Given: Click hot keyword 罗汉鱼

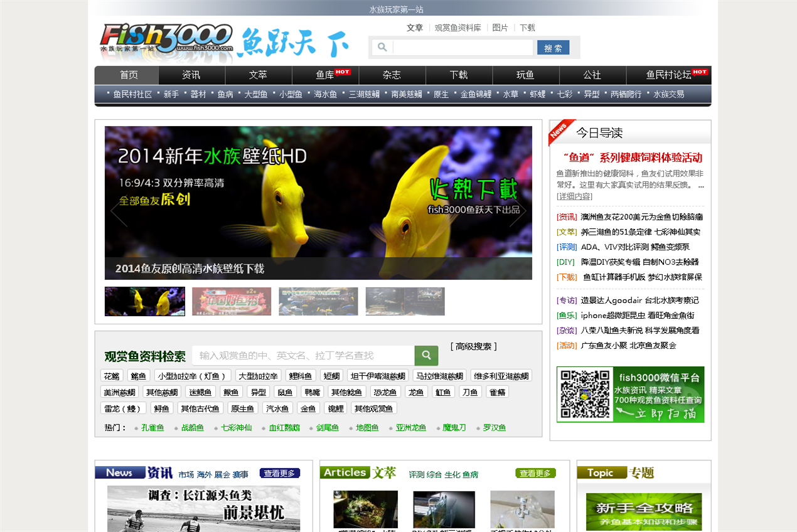Looking at the screenshot, I should [x=495, y=428].
